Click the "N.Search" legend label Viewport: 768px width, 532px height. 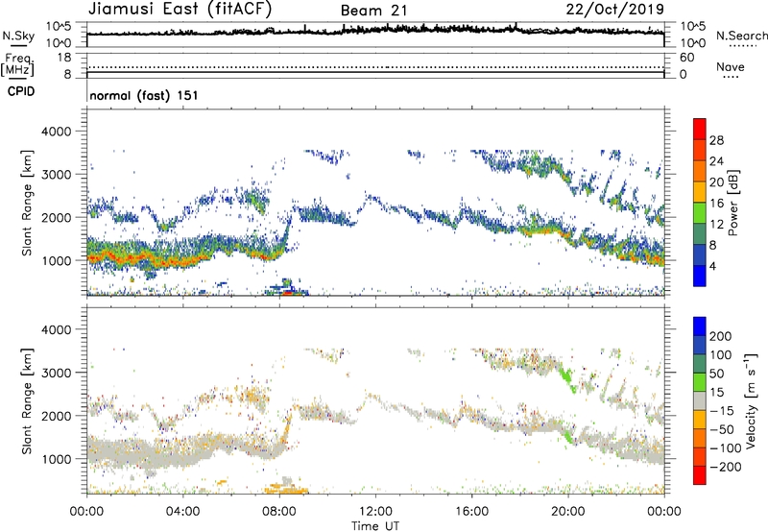741,36
